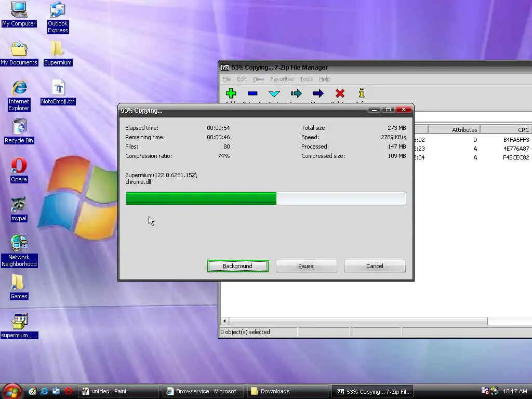
Task: Select the My Computer desktop icon
Action: (19, 14)
